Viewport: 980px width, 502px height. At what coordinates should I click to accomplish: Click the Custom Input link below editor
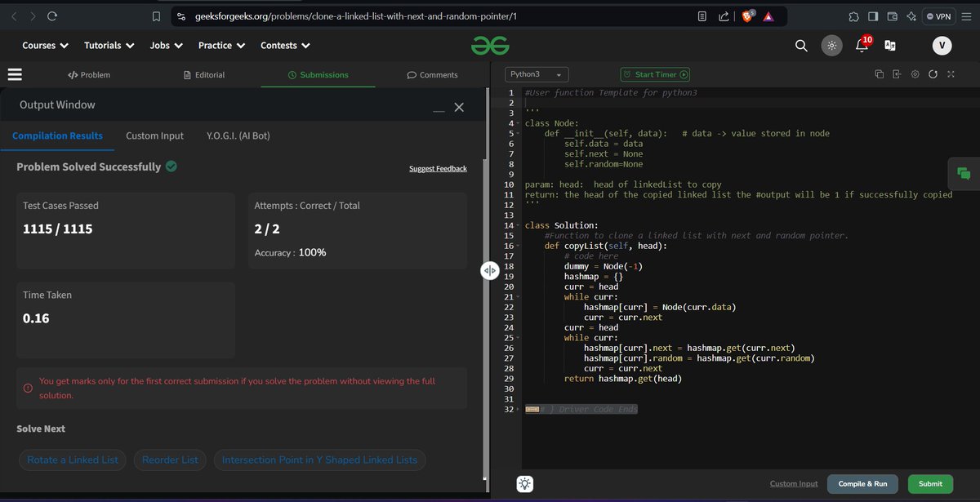[x=794, y=484]
